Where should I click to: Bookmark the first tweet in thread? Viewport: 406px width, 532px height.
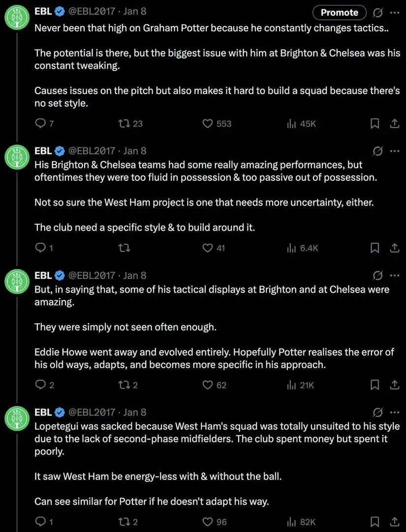pyautogui.click(x=375, y=124)
